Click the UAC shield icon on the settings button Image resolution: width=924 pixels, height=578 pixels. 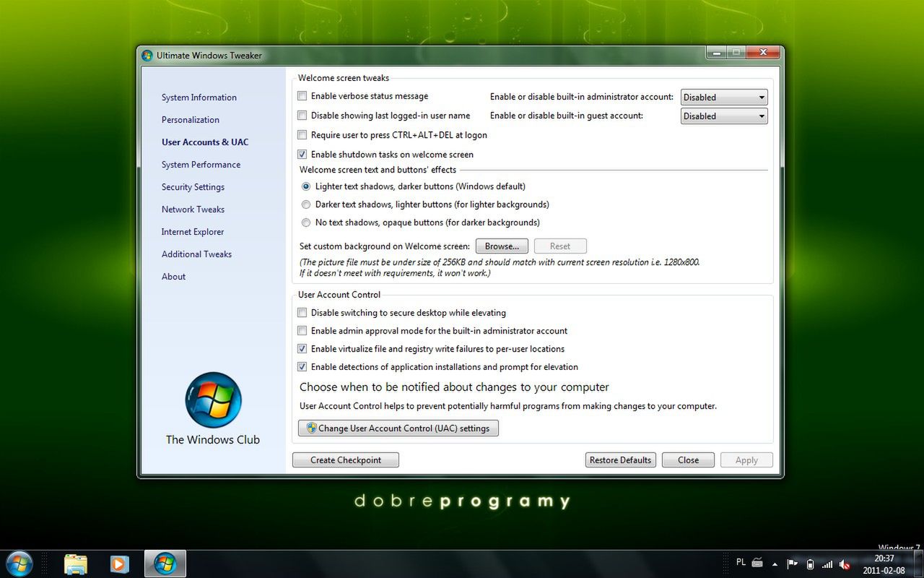coord(310,428)
